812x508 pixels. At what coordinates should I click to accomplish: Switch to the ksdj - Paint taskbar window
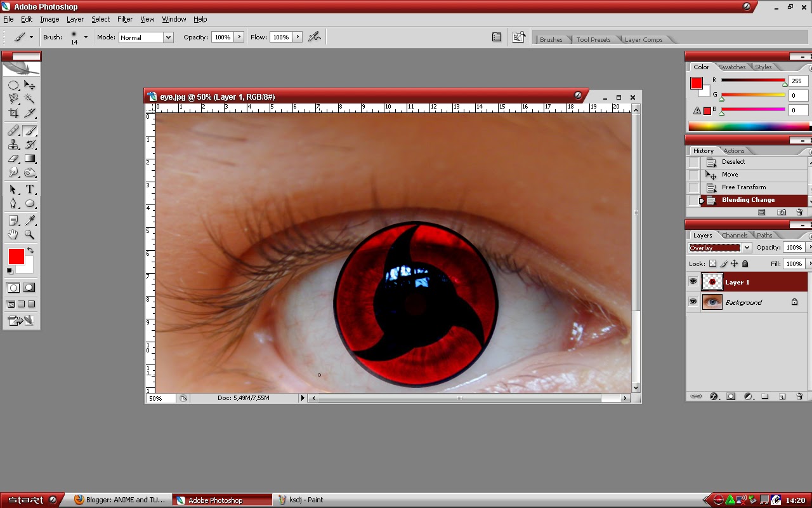[307, 500]
